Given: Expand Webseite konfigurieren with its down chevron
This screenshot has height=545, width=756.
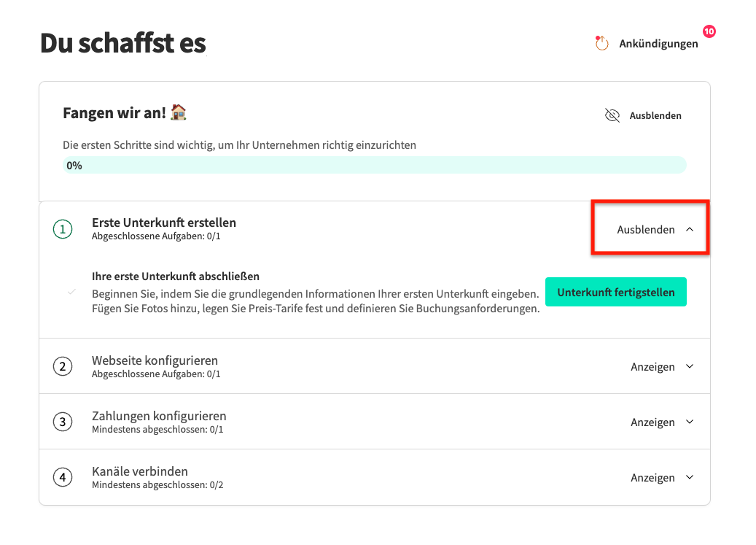Looking at the screenshot, I should (x=690, y=367).
